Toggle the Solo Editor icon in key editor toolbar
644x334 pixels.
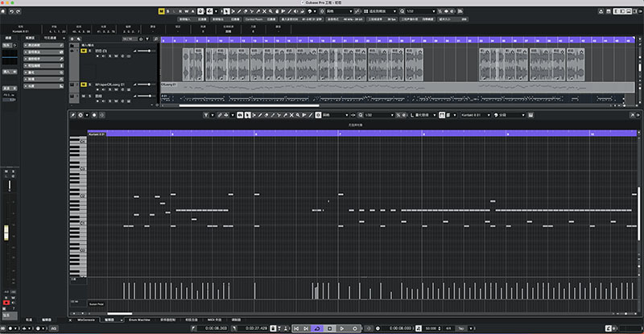(73, 115)
